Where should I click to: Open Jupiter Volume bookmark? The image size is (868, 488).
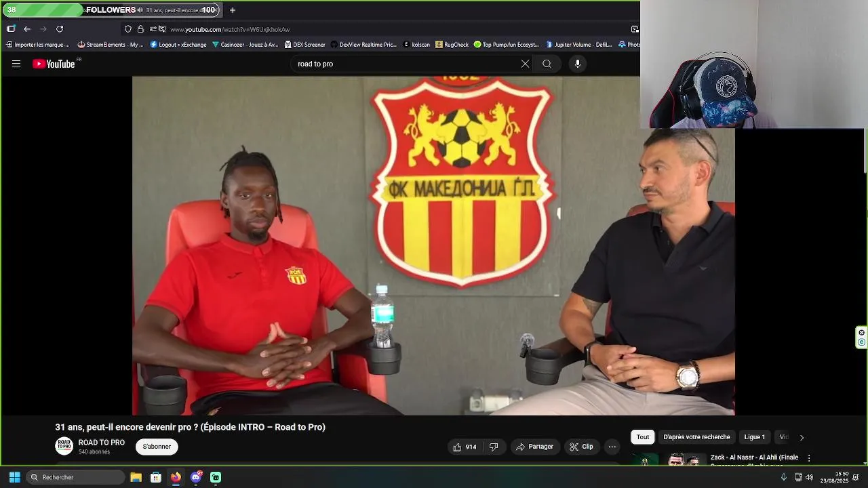pyautogui.click(x=579, y=45)
